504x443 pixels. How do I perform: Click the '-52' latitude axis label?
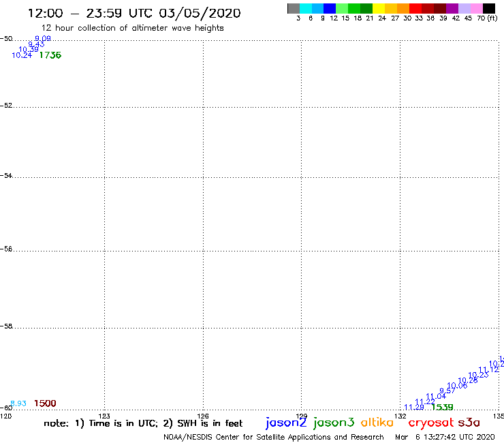[x=6, y=106]
